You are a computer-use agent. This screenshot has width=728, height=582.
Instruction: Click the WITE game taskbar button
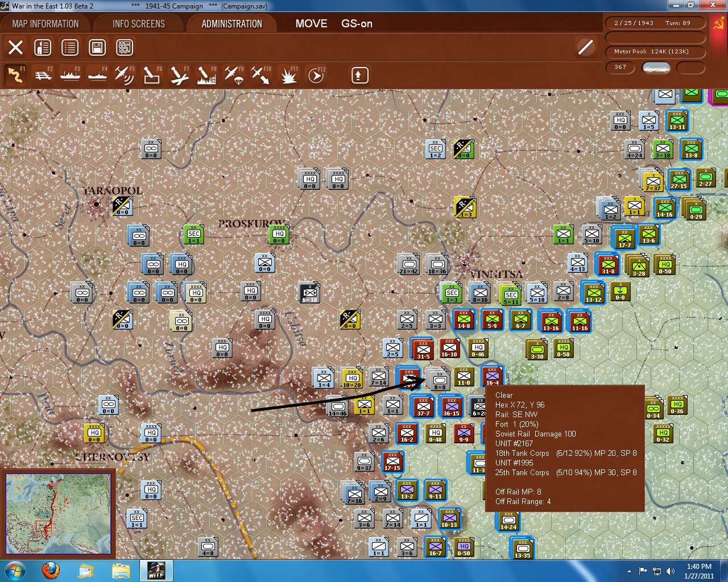coord(156,571)
